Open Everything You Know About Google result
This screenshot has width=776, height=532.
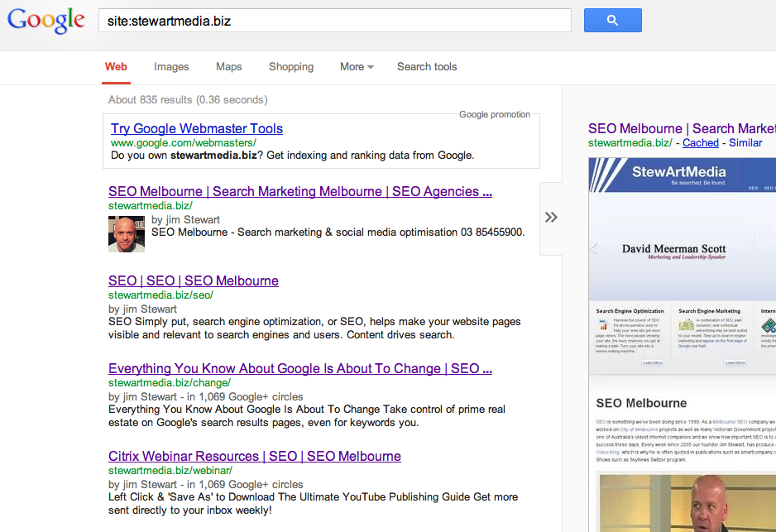[300, 369]
